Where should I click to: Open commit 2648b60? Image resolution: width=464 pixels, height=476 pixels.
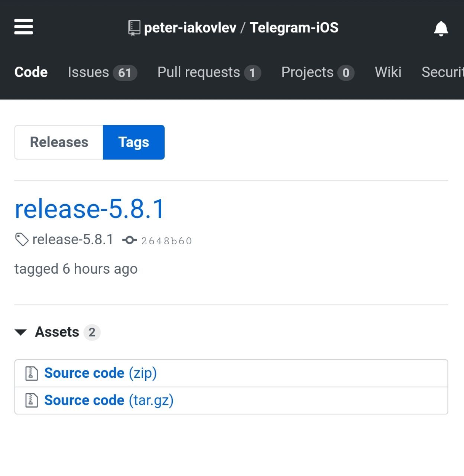pos(166,241)
